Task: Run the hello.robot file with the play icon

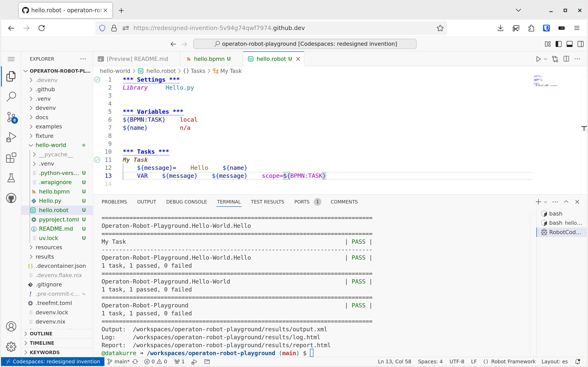Action: tap(538, 59)
